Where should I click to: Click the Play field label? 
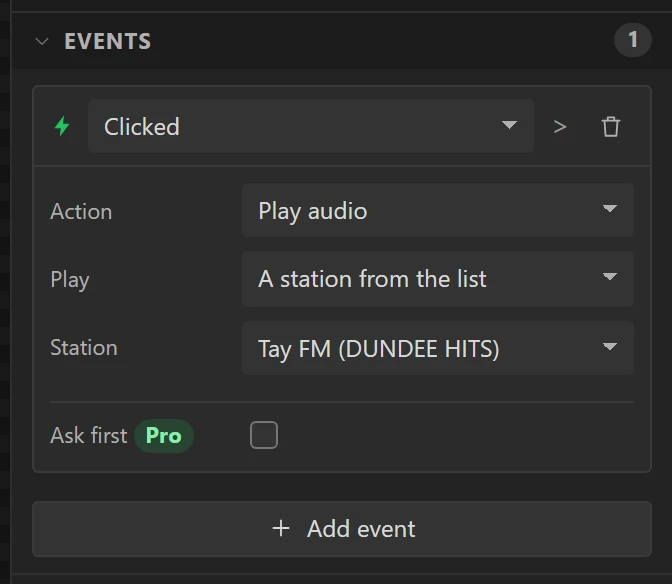[x=70, y=280]
